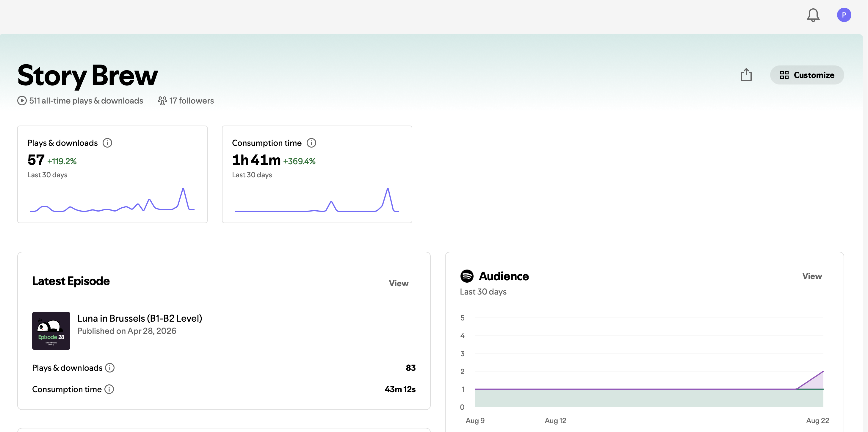Click 511 all-time plays & downloads text
This screenshot has height=432, width=868.
(86, 101)
